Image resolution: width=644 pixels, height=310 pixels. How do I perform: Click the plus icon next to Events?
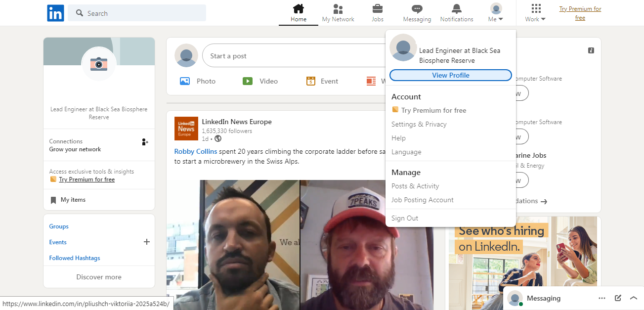point(146,242)
